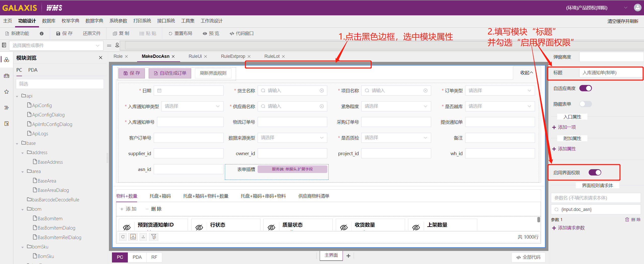Viewport: 644px width, 264px height.
Task: Open the bookmark panel icon in sidebar
Action: pyautogui.click(x=7, y=123)
